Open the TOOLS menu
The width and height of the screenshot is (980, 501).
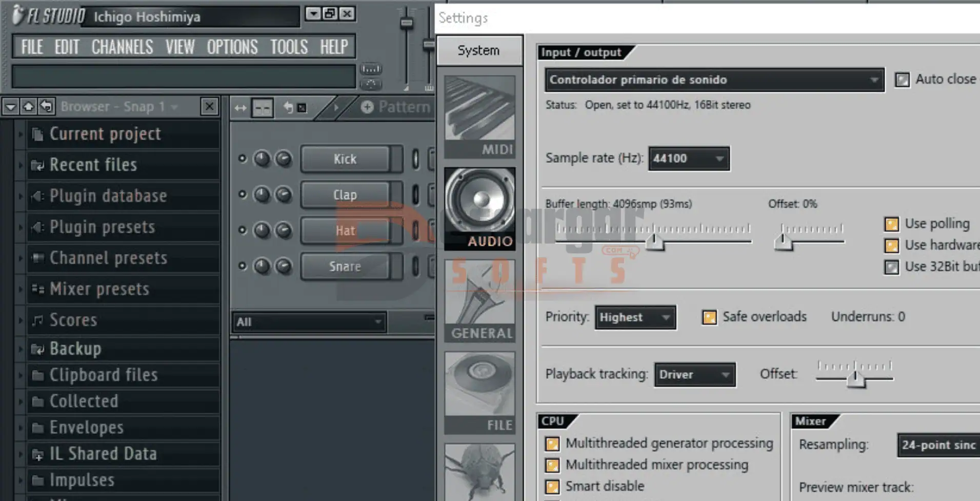289,47
